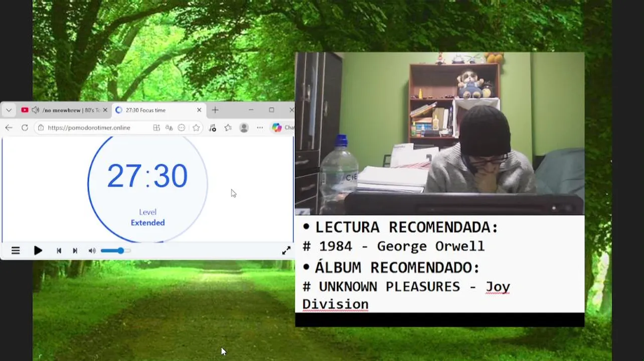Open the Copilot Chat button
This screenshot has height=361, width=644.
tap(282, 128)
